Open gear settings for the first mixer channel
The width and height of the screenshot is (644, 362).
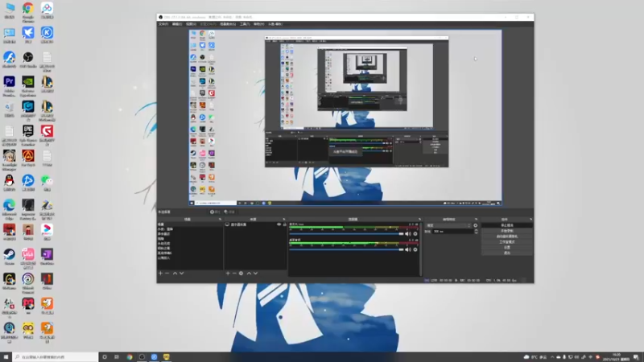[415, 234]
